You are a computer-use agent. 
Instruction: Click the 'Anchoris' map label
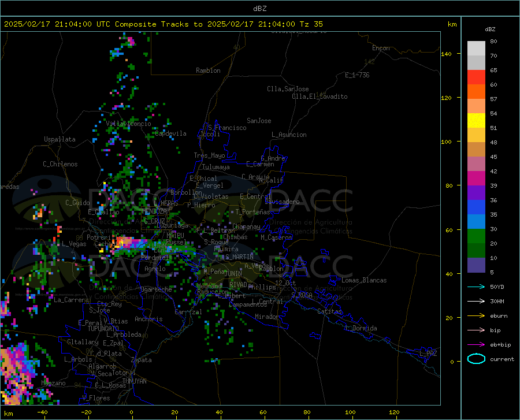coord(148,319)
